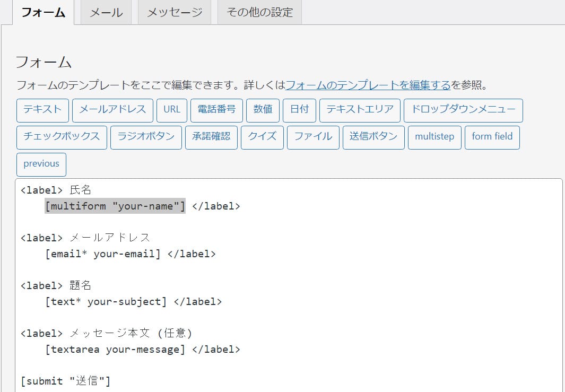The height and width of the screenshot is (392, 565).
Task: Add a 承諾確認 (acceptance) field
Action: [211, 137]
